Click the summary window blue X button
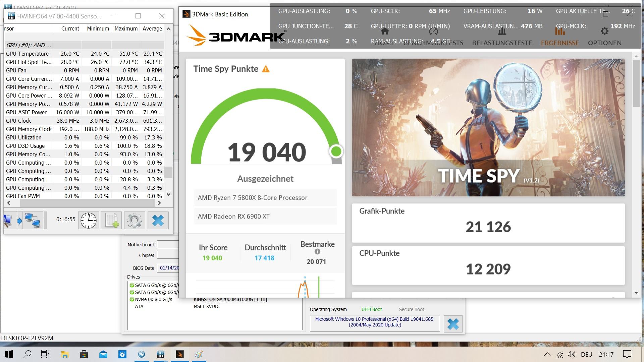This screenshot has height=362, width=644. click(x=453, y=324)
